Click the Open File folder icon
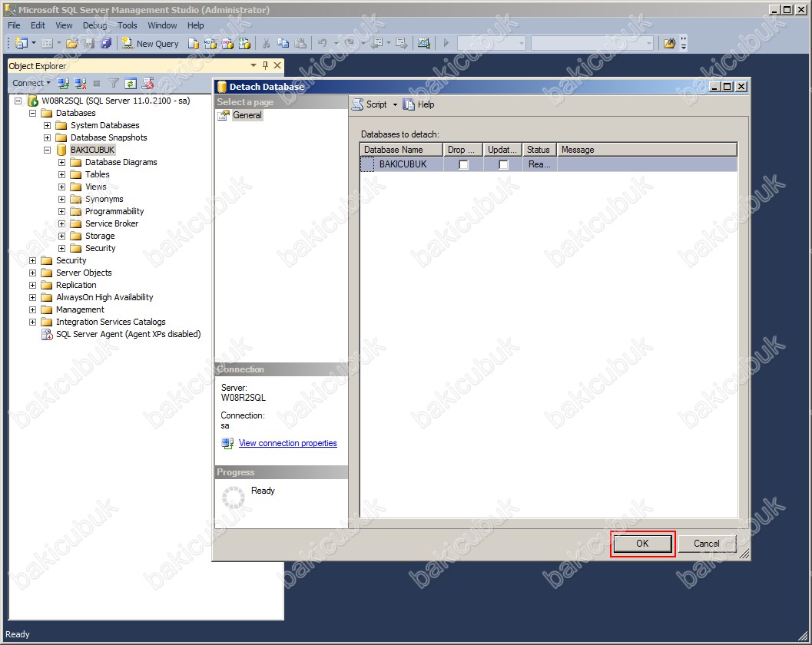The height and width of the screenshot is (645, 812). [x=72, y=44]
